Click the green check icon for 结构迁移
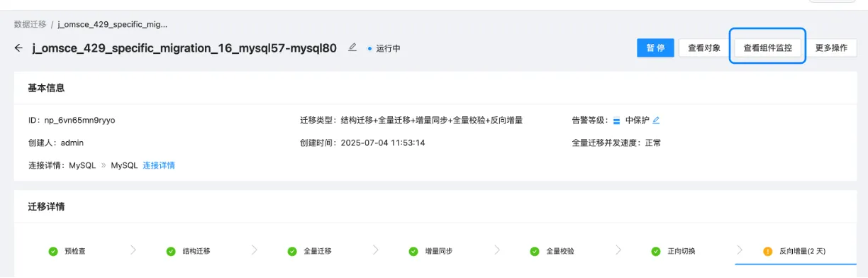The height and width of the screenshot is (278, 868). [x=170, y=251]
